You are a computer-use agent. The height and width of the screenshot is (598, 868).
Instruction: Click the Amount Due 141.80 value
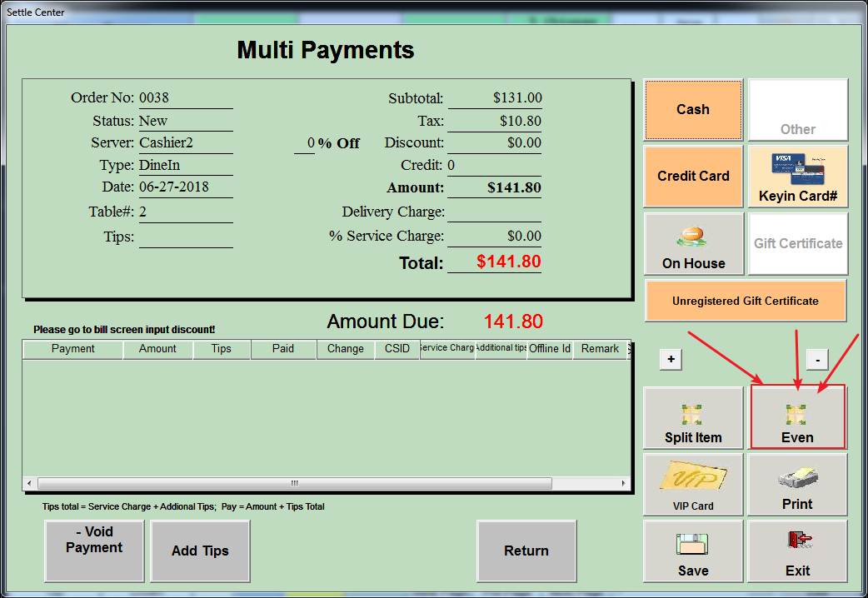pyautogui.click(x=513, y=321)
